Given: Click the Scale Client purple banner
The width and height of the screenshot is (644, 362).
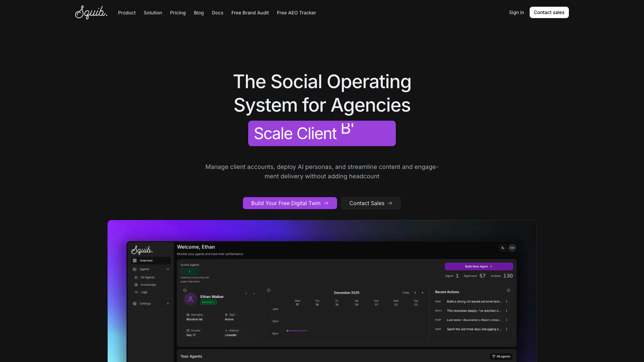Looking at the screenshot, I should (322, 133).
